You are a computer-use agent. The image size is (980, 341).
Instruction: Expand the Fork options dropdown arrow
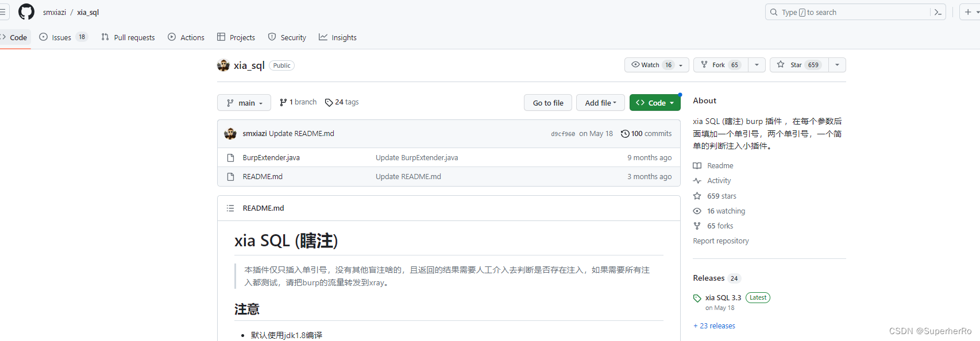click(x=757, y=65)
